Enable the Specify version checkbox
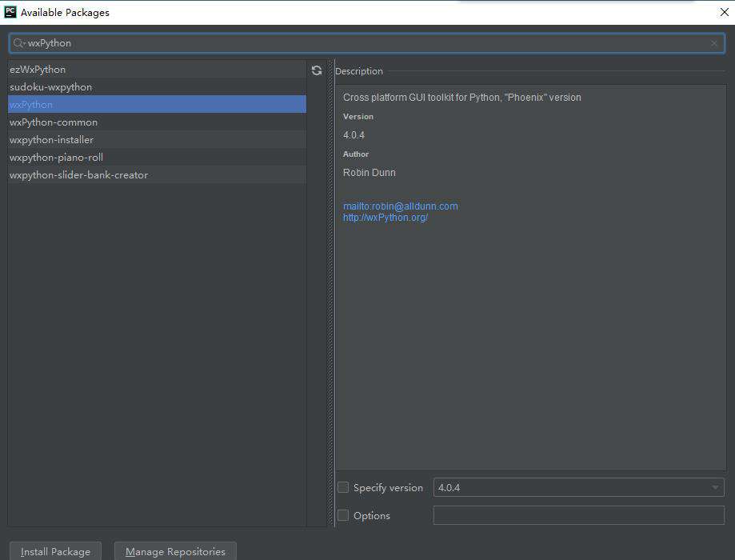This screenshot has width=735, height=560. click(x=343, y=487)
